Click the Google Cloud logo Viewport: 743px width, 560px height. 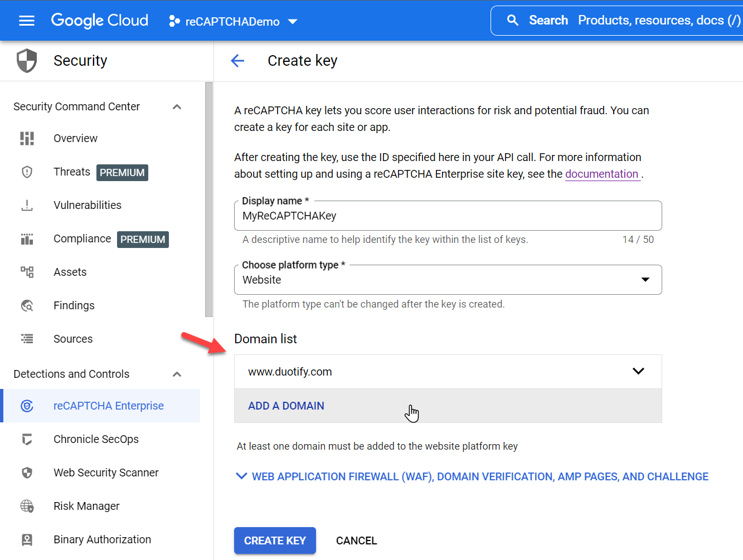click(100, 21)
